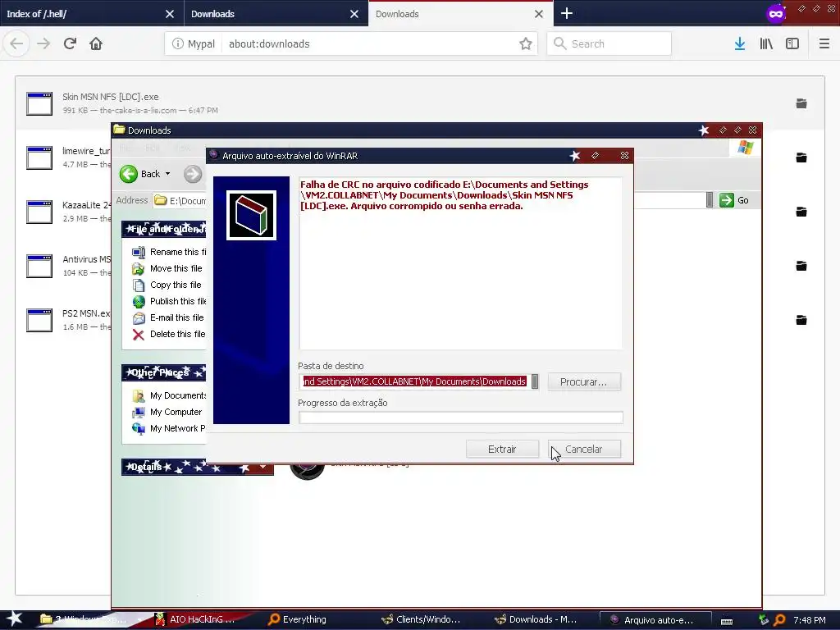Close the Index of /.hell/ tab

(x=170, y=14)
